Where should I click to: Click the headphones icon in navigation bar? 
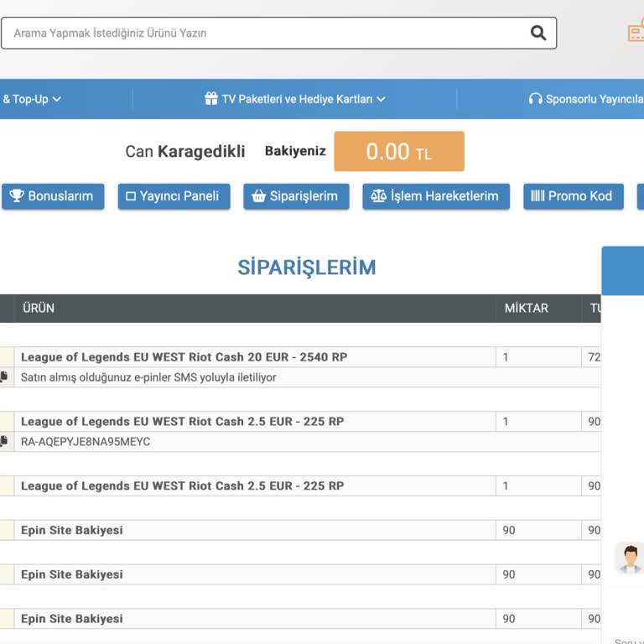coord(535,99)
